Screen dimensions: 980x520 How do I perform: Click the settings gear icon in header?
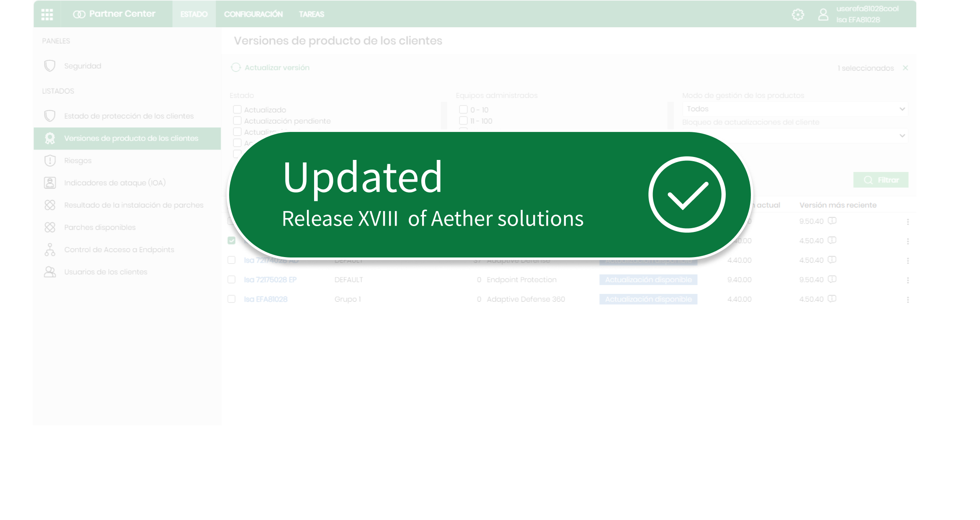797,15
